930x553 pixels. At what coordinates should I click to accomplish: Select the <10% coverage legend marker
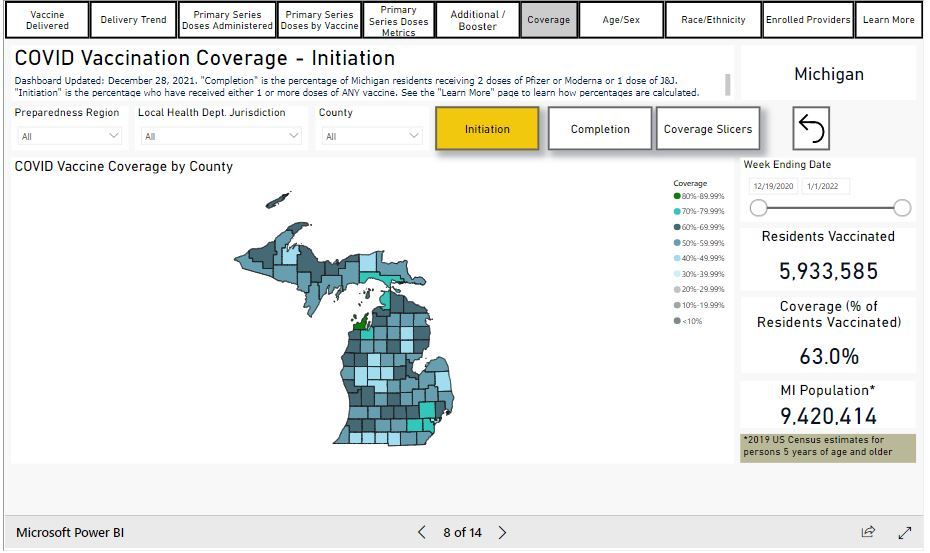[677, 321]
